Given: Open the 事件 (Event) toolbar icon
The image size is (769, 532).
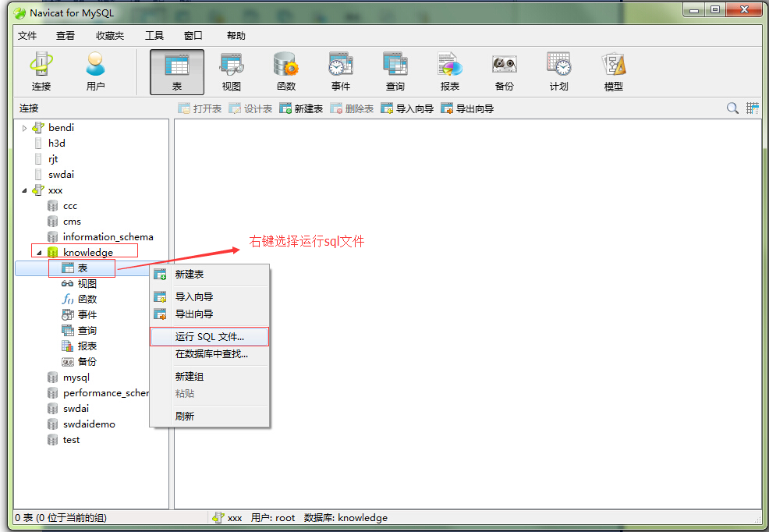Looking at the screenshot, I should [340, 72].
